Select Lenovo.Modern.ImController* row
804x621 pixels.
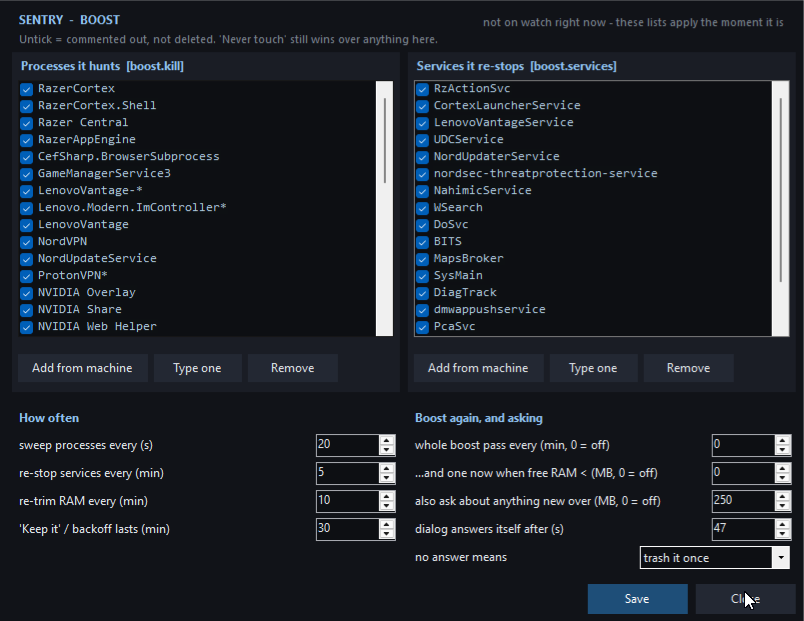pos(197,208)
